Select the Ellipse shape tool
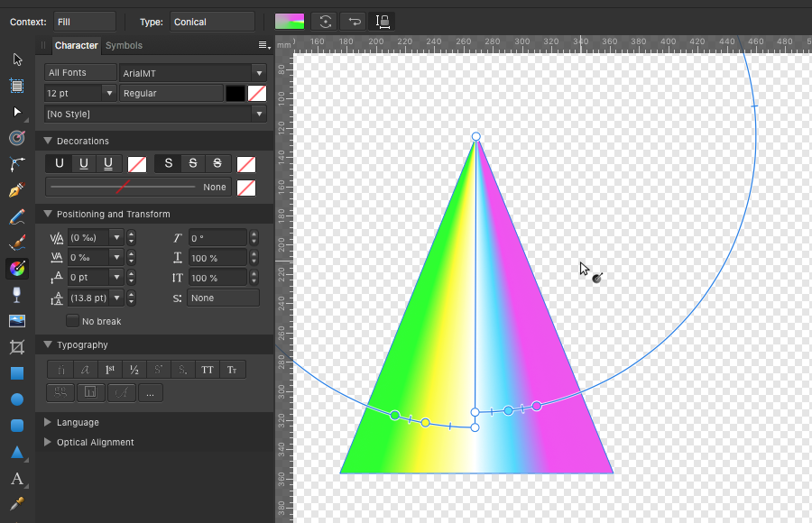This screenshot has height=523, width=812. (16, 399)
